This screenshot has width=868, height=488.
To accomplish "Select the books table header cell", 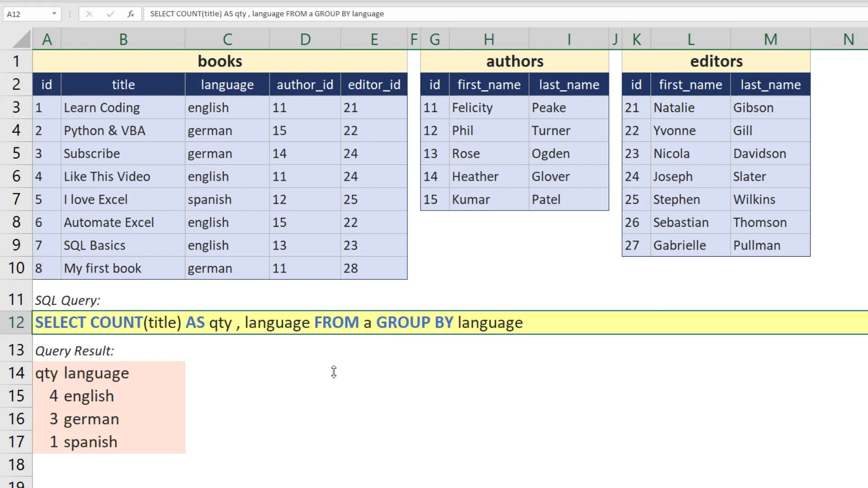I will 220,61.
